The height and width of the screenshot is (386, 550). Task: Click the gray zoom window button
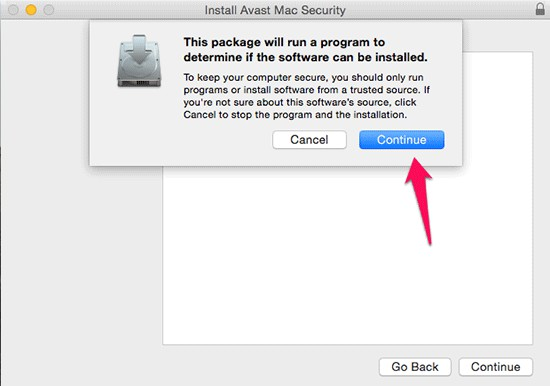coord(49,10)
